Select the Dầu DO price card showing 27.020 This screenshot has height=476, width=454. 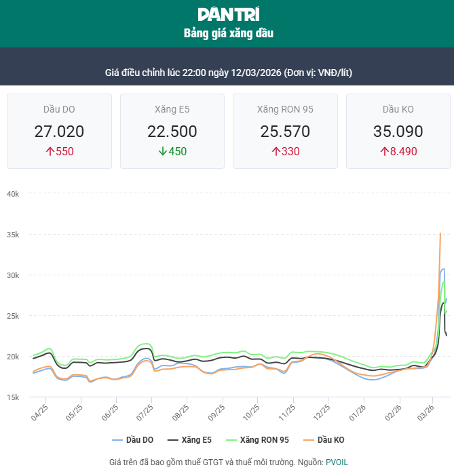point(59,132)
